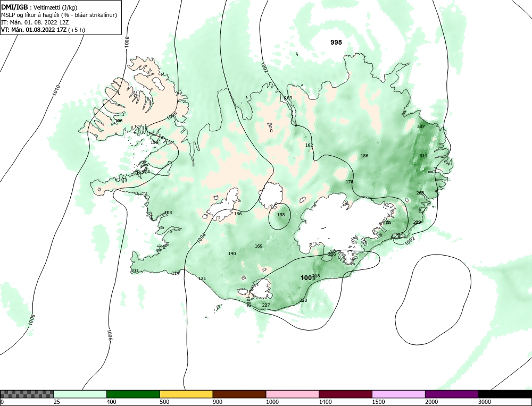Click the 2000 tick label in the legend
This screenshot has height=406, width=532.
coord(431,402)
